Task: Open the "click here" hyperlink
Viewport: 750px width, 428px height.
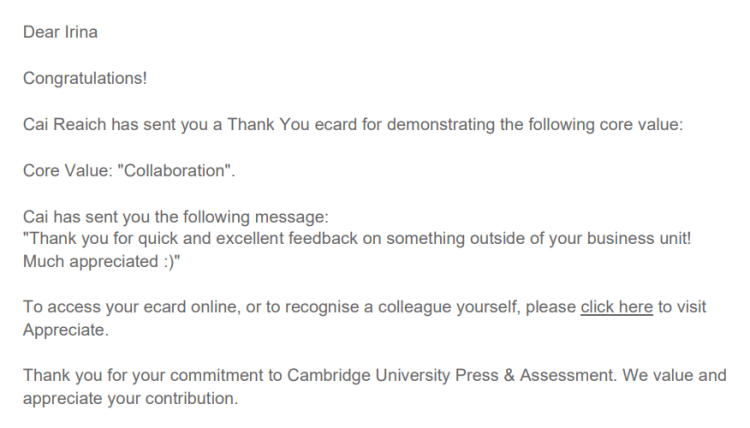Action: pyautogui.click(x=616, y=307)
